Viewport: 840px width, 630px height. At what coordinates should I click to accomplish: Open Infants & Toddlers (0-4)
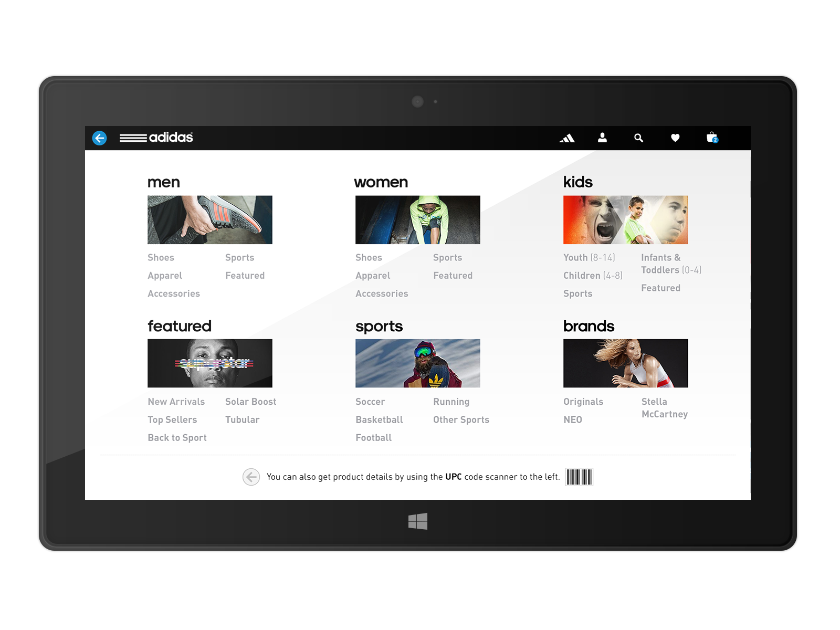pos(671,264)
